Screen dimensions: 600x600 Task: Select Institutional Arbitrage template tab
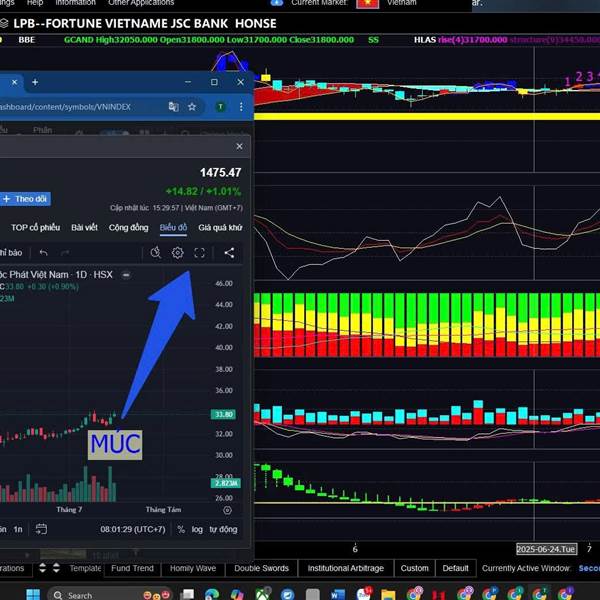[x=346, y=568]
